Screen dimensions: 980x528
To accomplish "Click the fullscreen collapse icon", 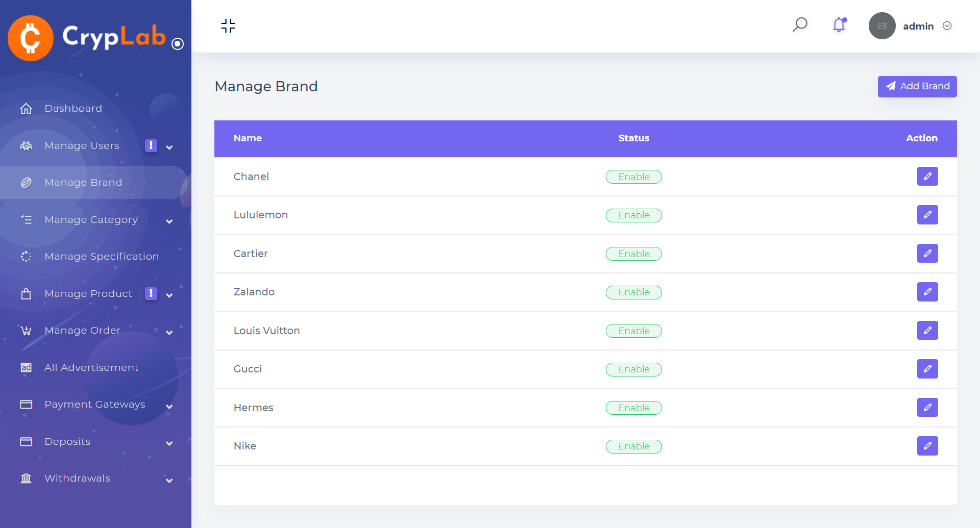I will click(x=228, y=26).
